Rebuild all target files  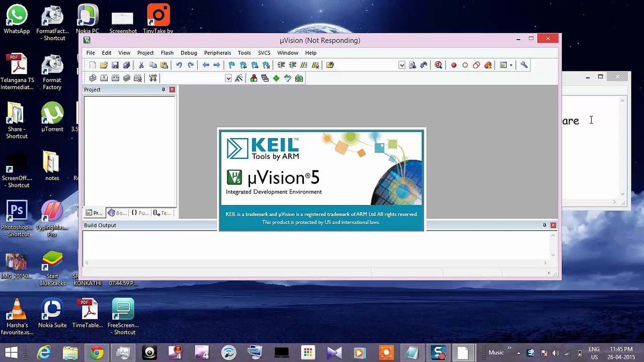[x=115, y=78]
